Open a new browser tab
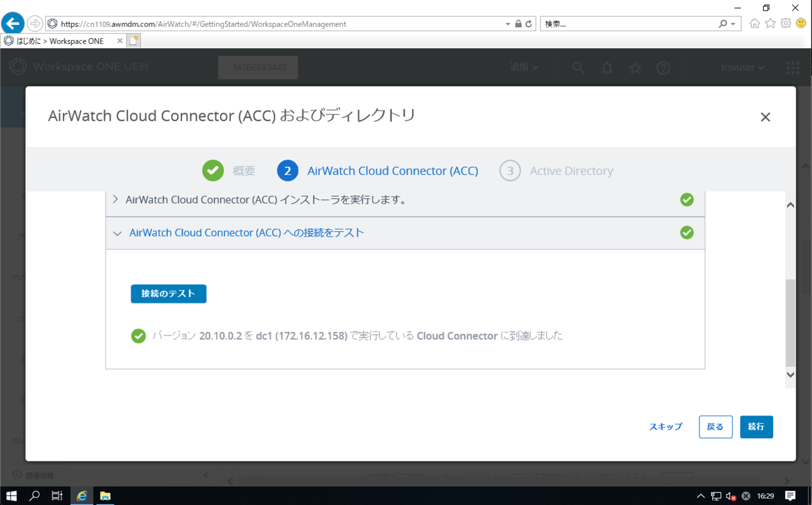The height and width of the screenshot is (505, 812). pos(134,41)
